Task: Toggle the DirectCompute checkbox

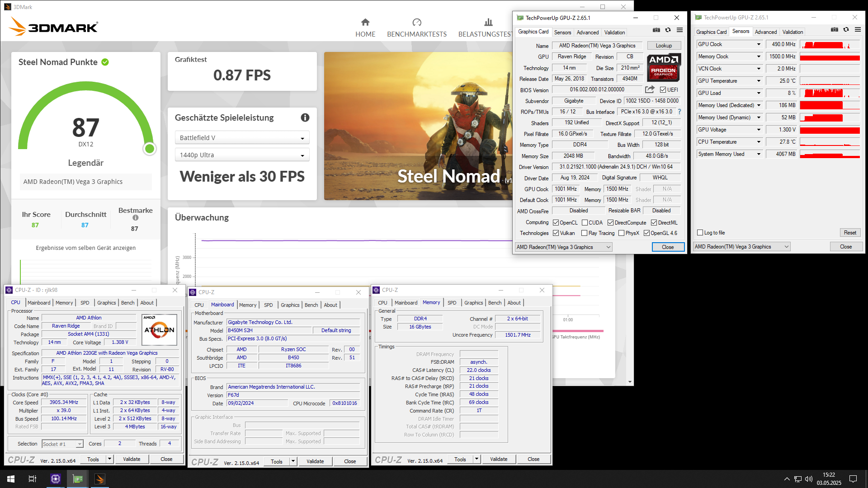Action: [611, 223]
